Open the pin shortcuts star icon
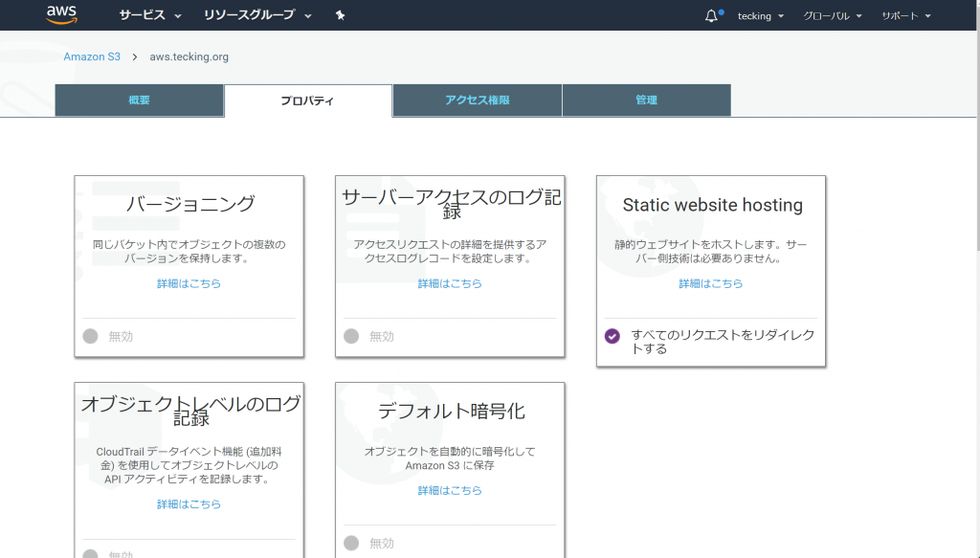The height and width of the screenshot is (558, 980). pyautogui.click(x=340, y=15)
